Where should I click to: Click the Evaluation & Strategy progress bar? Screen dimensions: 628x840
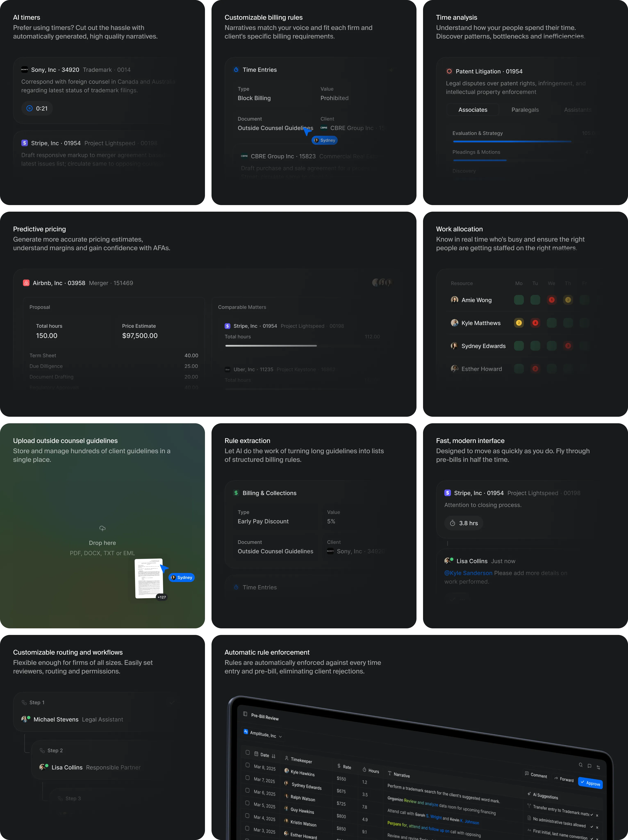click(x=512, y=142)
